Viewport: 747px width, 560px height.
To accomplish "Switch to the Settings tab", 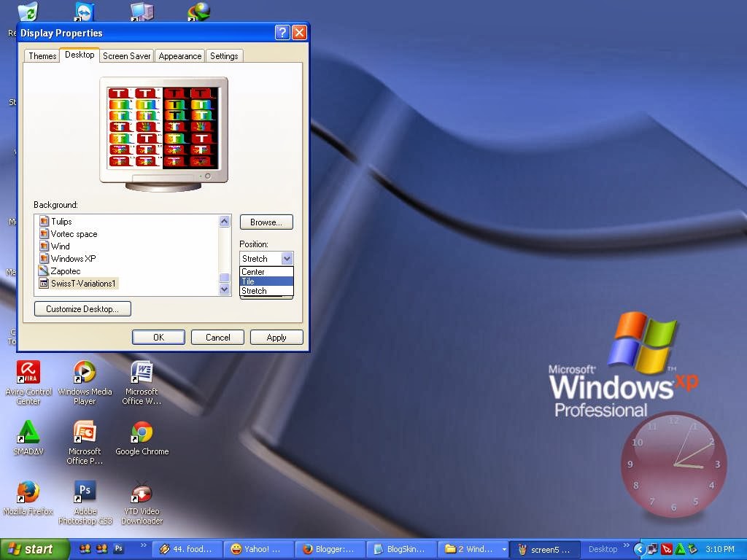I will pos(224,55).
